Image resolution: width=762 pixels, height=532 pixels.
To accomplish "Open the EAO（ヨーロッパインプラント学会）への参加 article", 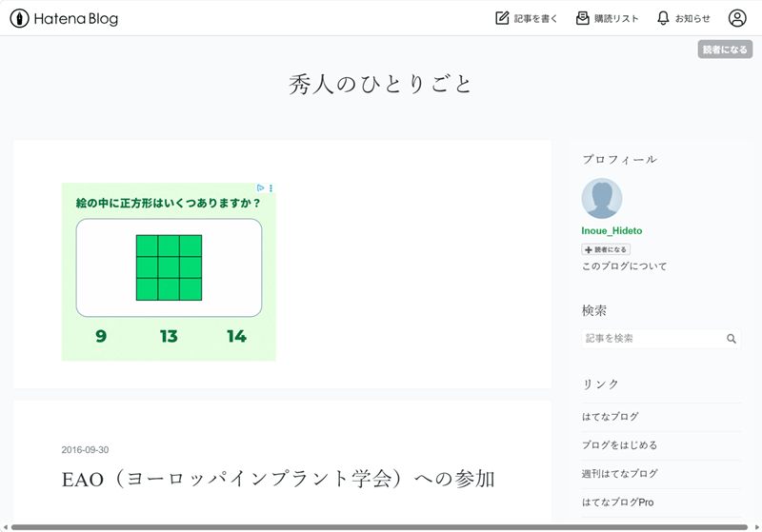I will coord(278,479).
